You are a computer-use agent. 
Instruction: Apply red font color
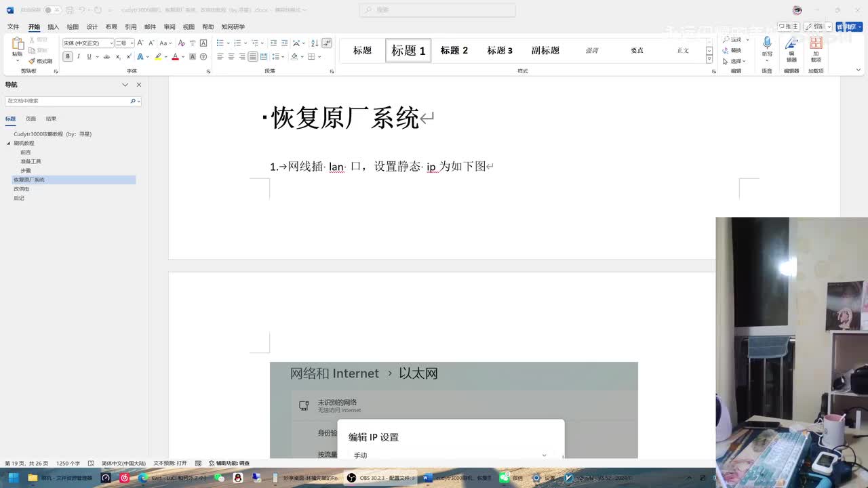(x=175, y=57)
